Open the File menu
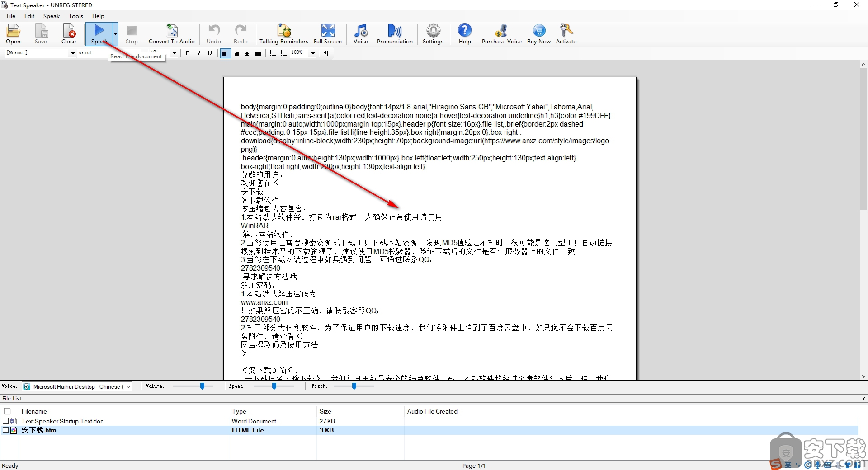The width and height of the screenshot is (868, 470). click(x=11, y=16)
